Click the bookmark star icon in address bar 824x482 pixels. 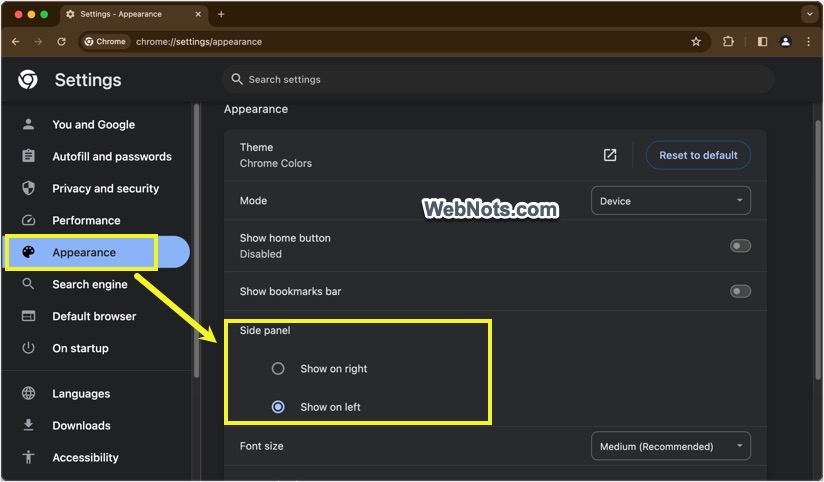pos(696,42)
